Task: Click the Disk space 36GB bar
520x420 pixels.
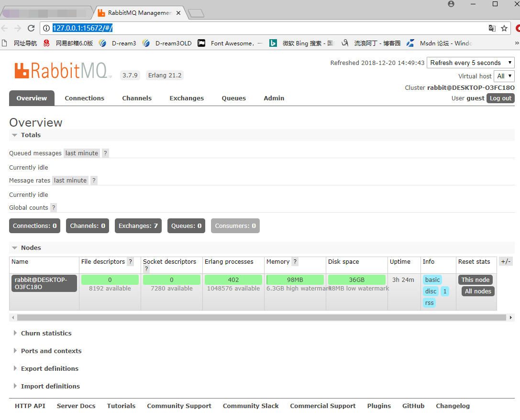Action: (357, 280)
